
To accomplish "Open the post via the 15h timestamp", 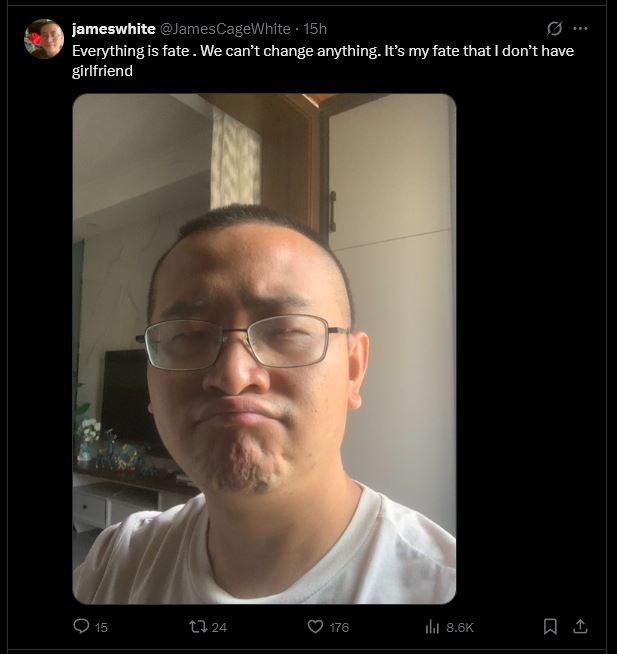I will (x=315, y=29).
